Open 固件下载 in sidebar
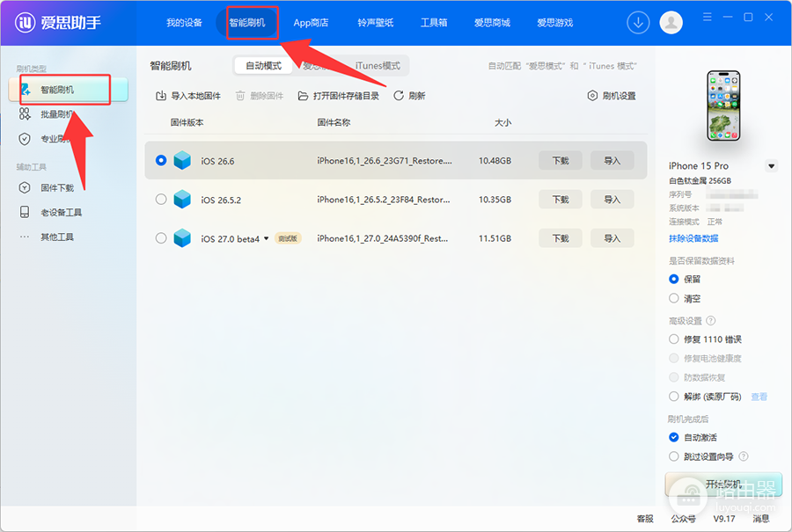The width and height of the screenshot is (792, 532). pyautogui.click(x=57, y=188)
